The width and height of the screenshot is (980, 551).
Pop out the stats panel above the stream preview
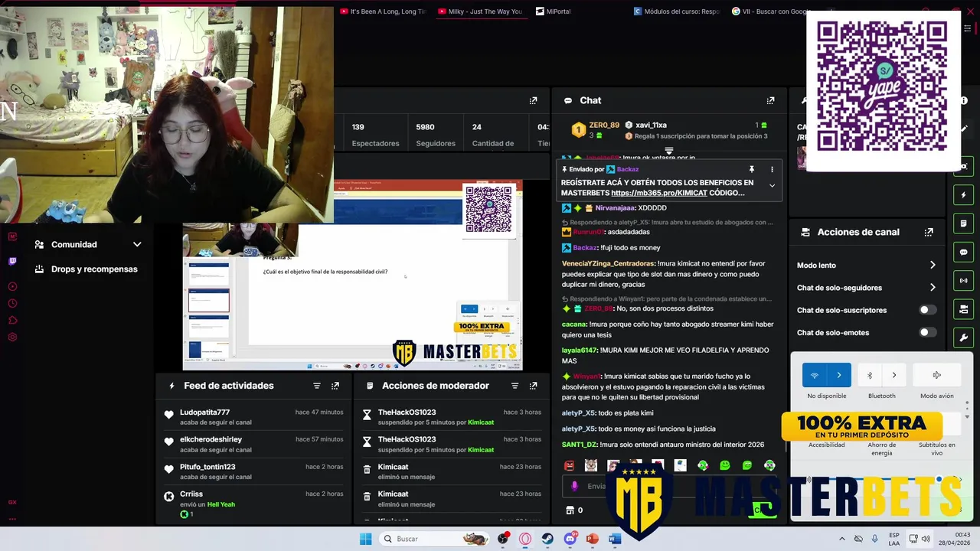coord(533,100)
